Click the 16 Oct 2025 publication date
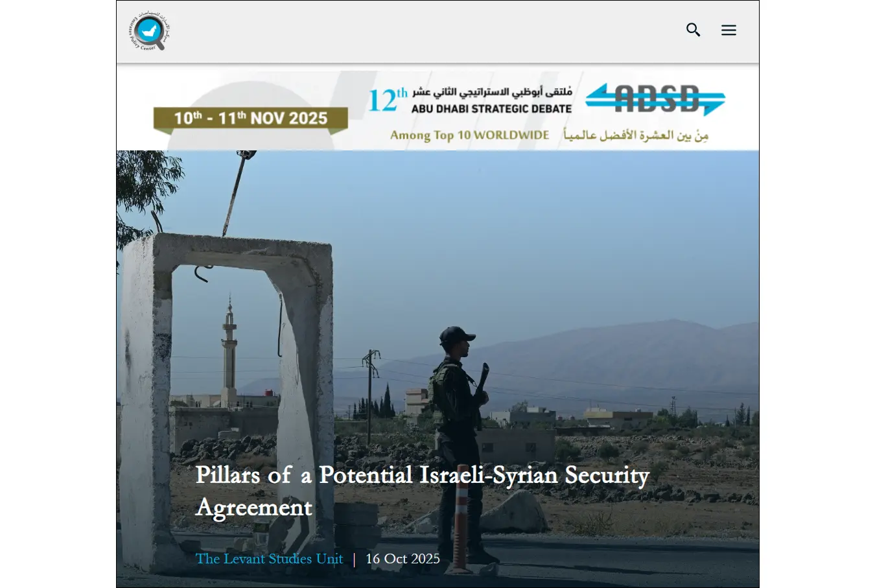This screenshot has width=875, height=588. coord(402,559)
